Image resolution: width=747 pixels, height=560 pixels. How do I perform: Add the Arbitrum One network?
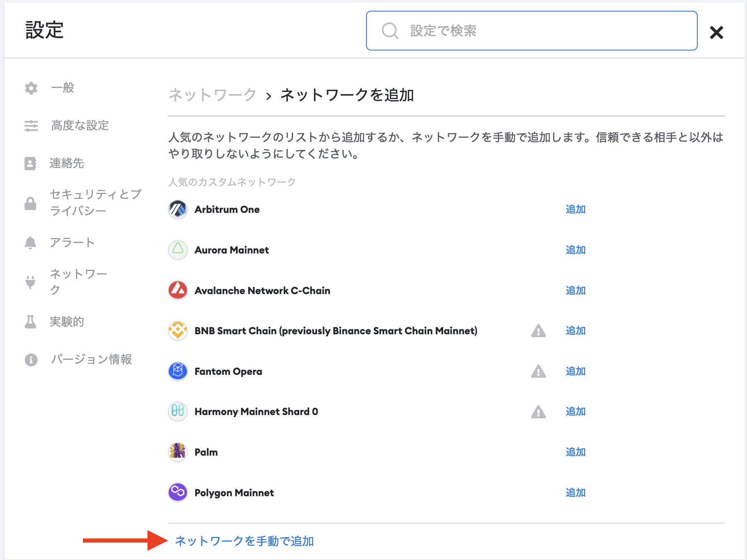[575, 210]
